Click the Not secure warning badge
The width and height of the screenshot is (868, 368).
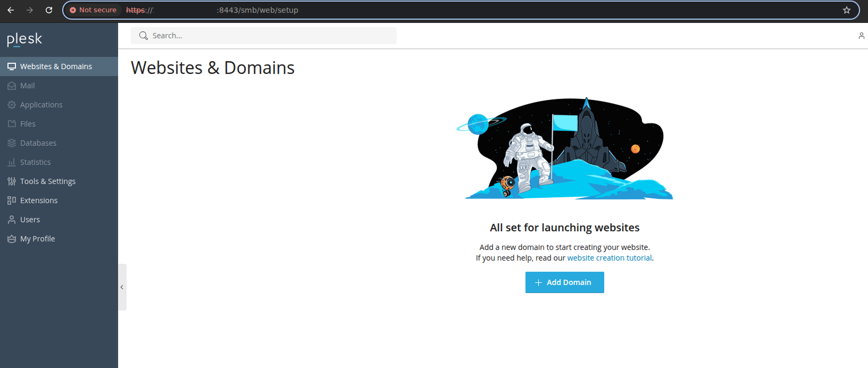[93, 10]
